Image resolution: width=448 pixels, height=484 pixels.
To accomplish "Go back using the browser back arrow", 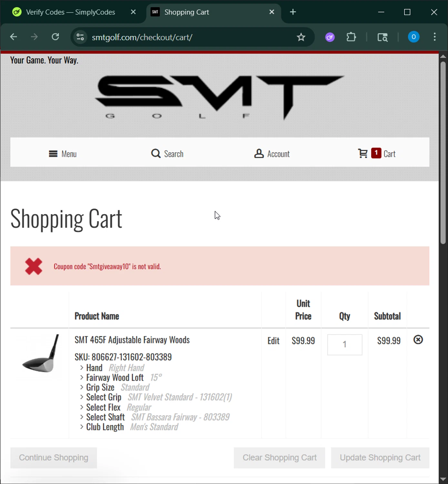I will point(13,37).
